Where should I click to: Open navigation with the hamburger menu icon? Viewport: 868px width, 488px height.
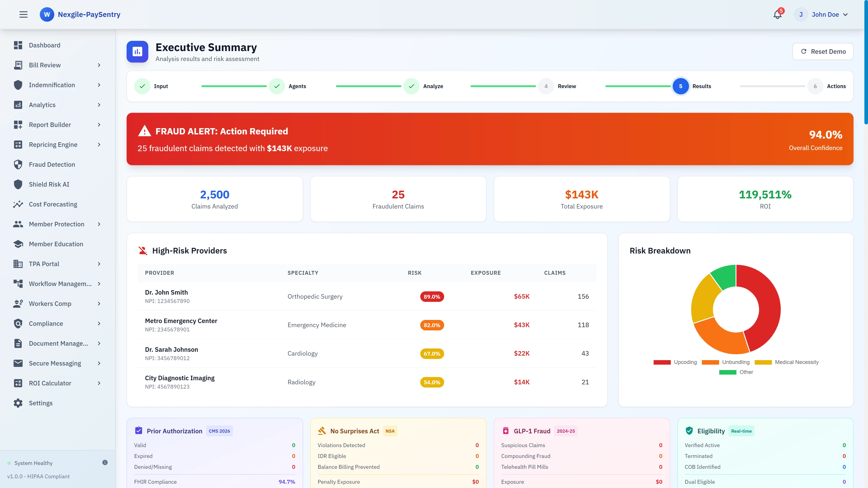tap(24, 14)
